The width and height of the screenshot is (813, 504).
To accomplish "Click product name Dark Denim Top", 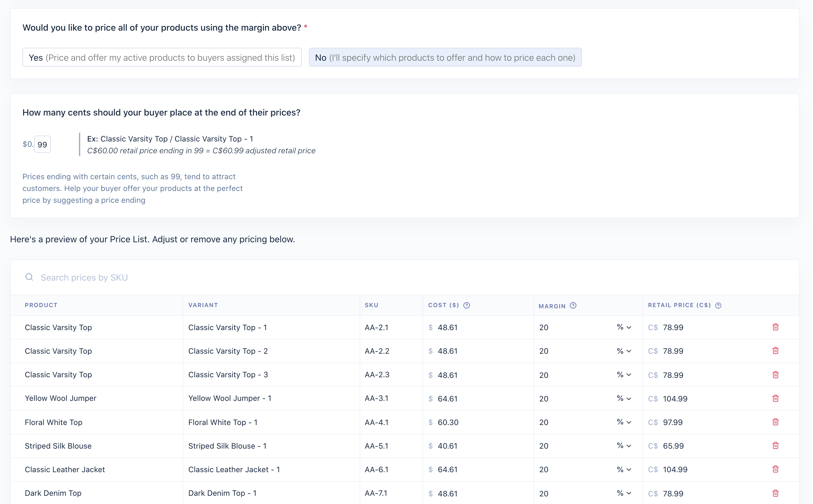I will [53, 493].
